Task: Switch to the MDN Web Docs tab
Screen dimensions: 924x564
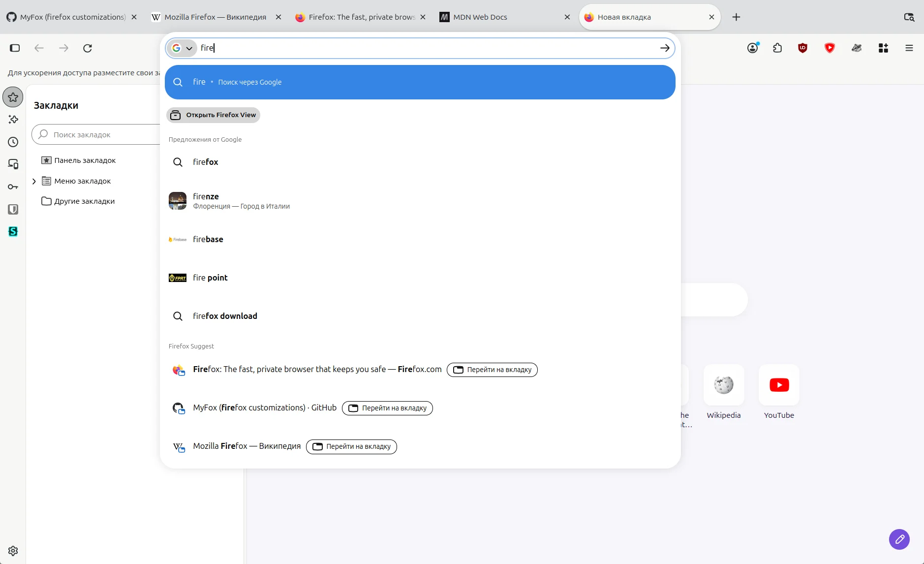Action: [505, 17]
